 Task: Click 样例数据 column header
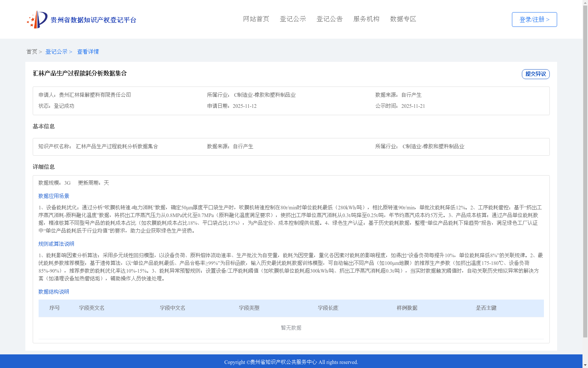coord(407,308)
